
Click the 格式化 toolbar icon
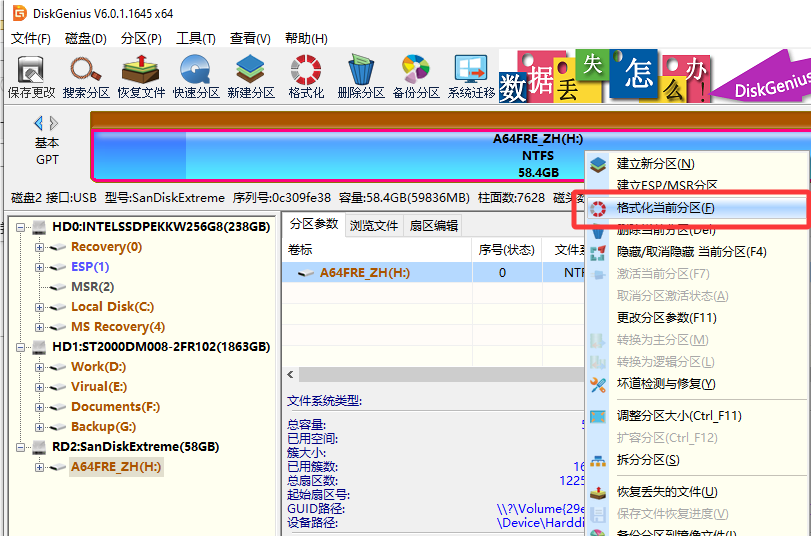tap(306, 77)
